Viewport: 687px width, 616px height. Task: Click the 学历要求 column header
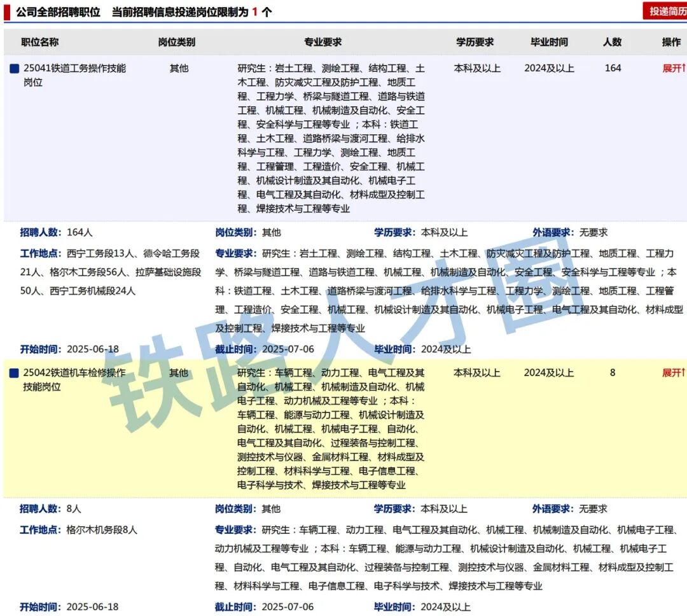pos(475,42)
